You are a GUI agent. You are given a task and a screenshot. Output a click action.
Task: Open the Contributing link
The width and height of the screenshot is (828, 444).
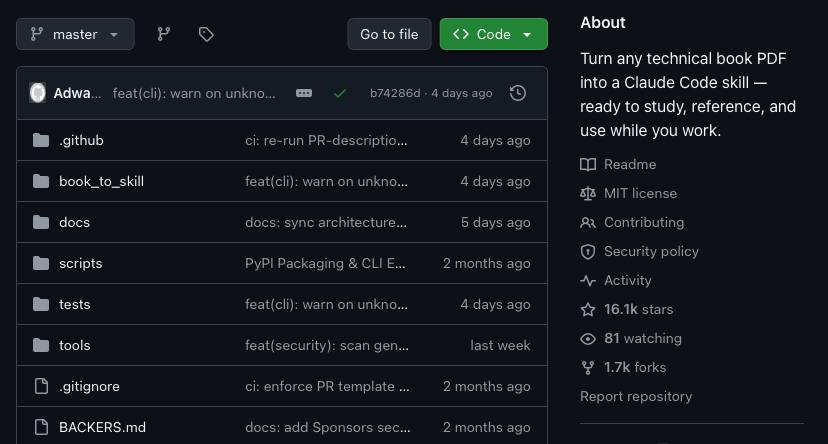pyautogui.click(x=644, y=223)
